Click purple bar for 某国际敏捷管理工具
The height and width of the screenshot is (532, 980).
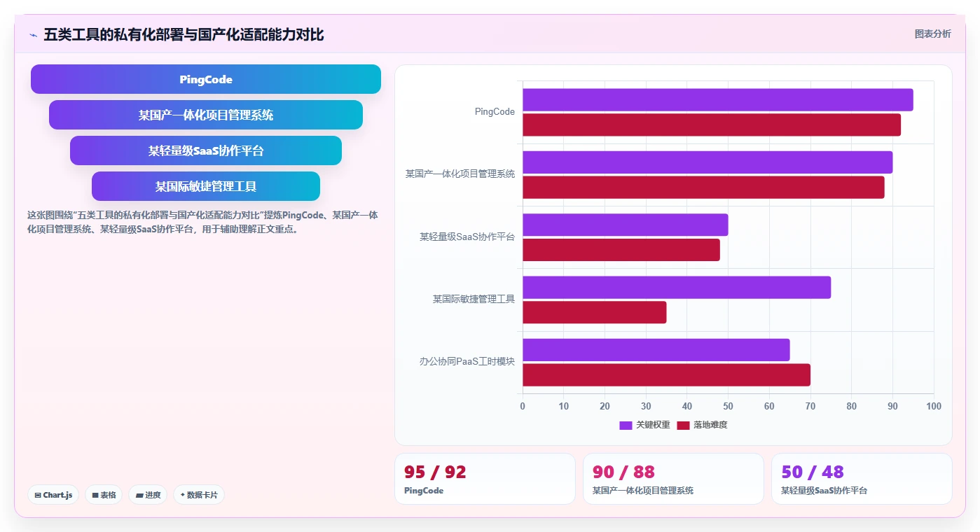pyautogui.click(x=677, y=288)
